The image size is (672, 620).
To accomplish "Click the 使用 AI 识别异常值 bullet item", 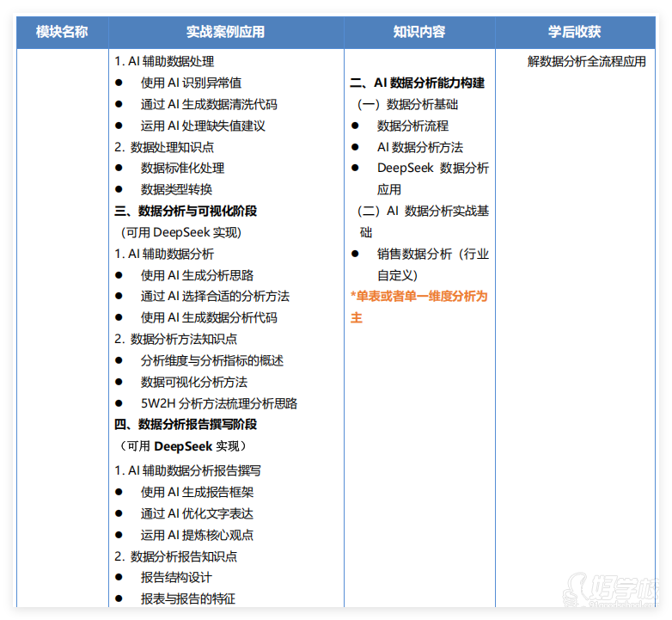I will pyautogui.click(x=191, y=83).
